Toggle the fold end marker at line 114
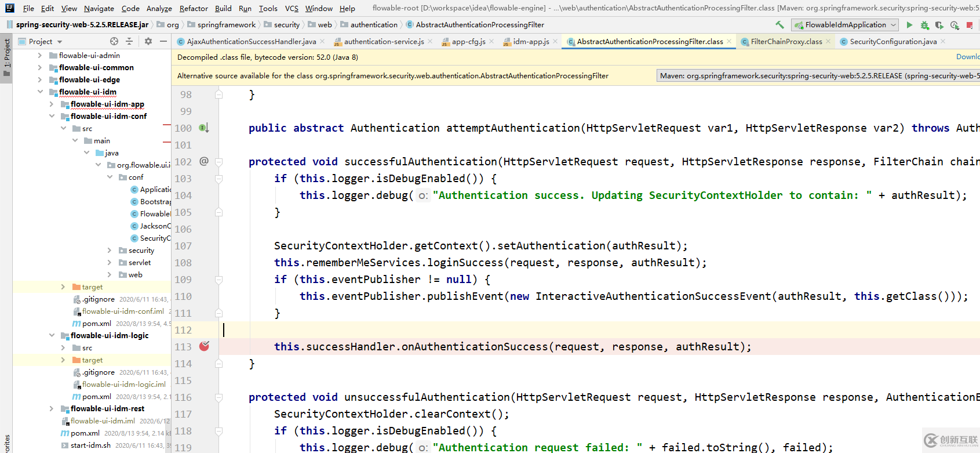 pos(219,364)
